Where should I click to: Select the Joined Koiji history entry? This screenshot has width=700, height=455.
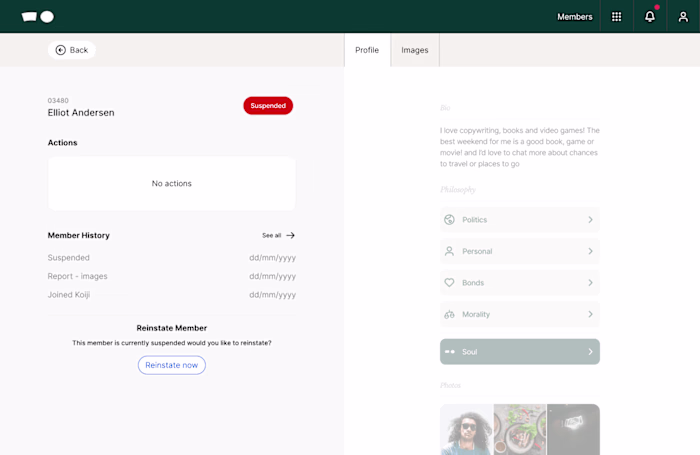(69, 295)
